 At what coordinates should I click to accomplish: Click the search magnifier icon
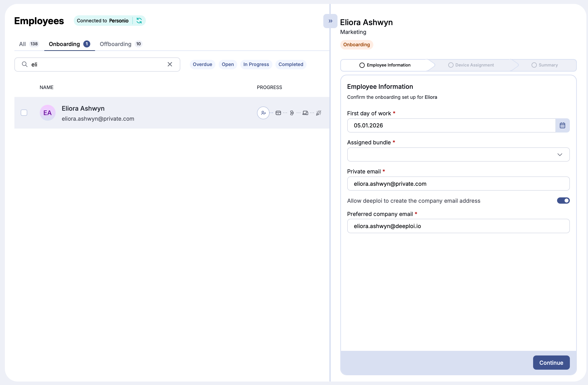click(24, 64)
